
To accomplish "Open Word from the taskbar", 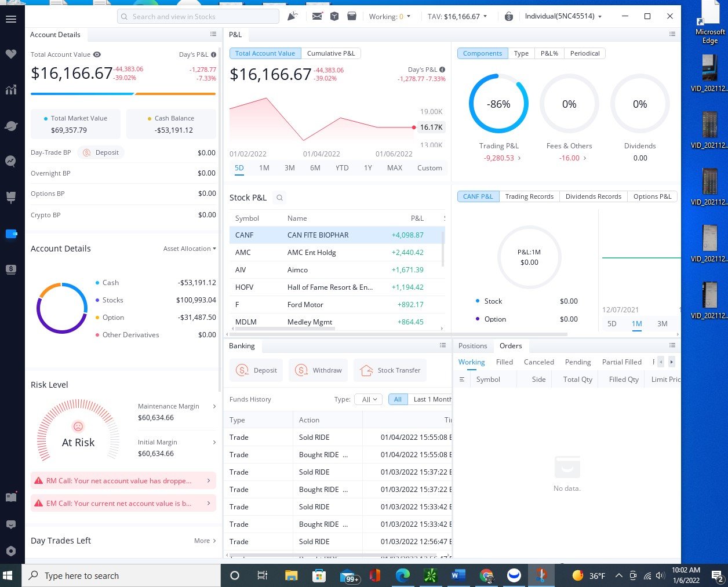I will (458, 575).
